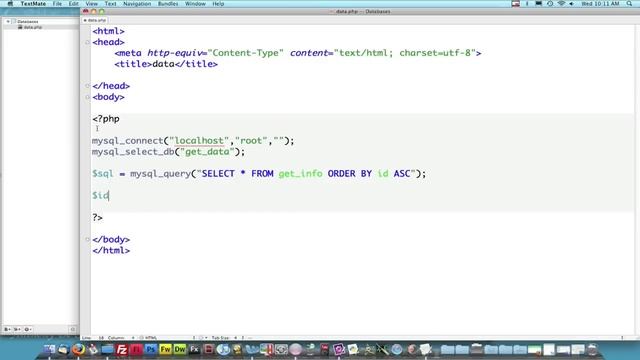The image size is (640, 360).
Task: Open the bundle gear popup in status bar
Action: [202, 338]
